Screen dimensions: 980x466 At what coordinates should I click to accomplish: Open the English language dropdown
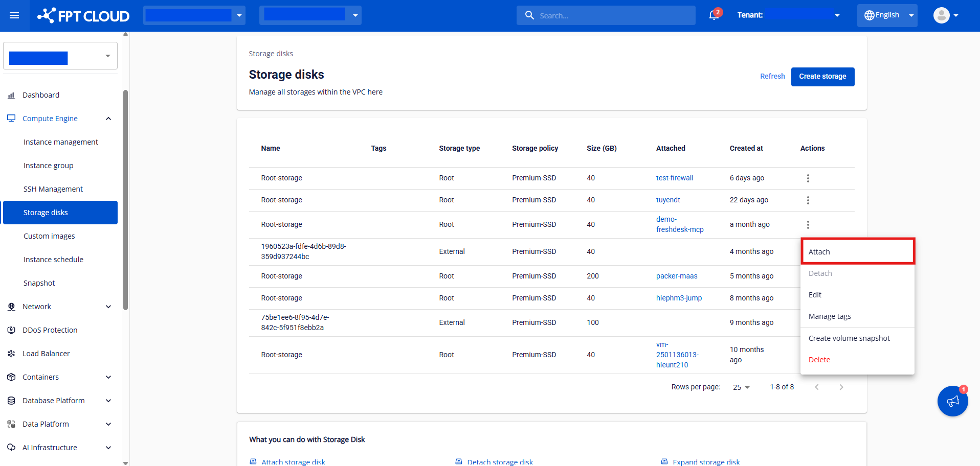click(887, 15)
